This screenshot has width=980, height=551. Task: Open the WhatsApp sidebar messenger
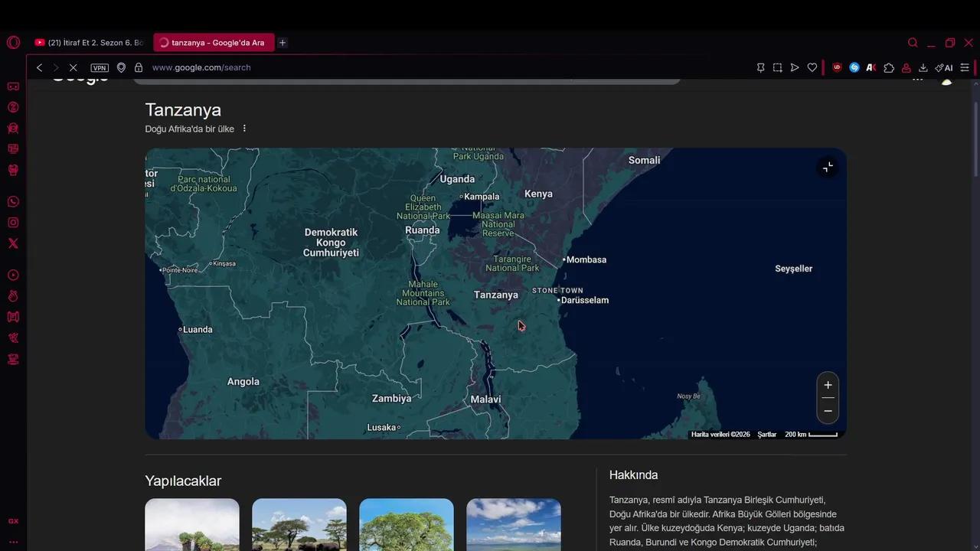pos(13,202)
